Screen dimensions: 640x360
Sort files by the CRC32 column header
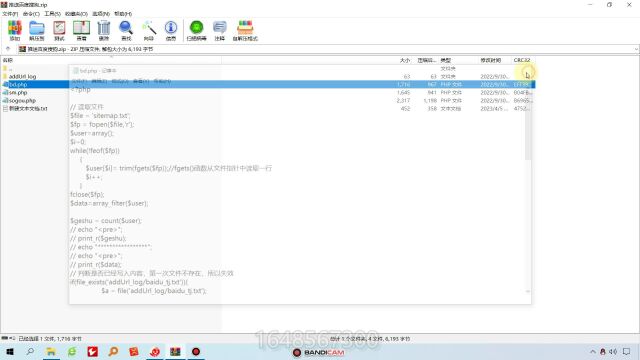(x=522, y=60)
